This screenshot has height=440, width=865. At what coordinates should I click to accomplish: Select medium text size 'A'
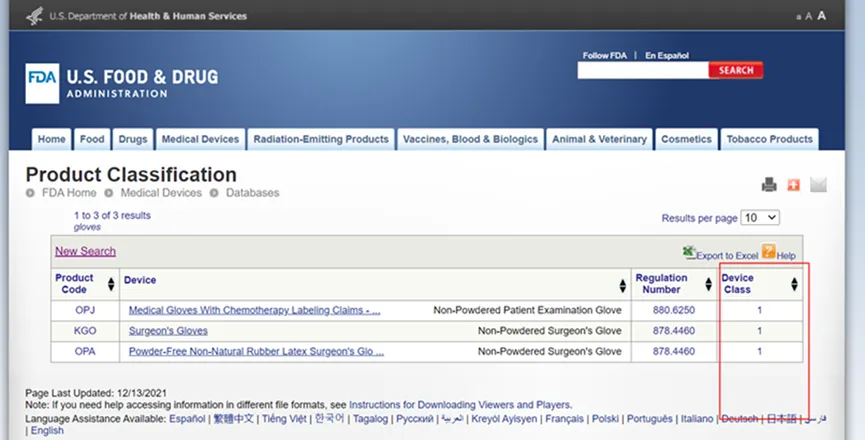[x=809, y=17]
